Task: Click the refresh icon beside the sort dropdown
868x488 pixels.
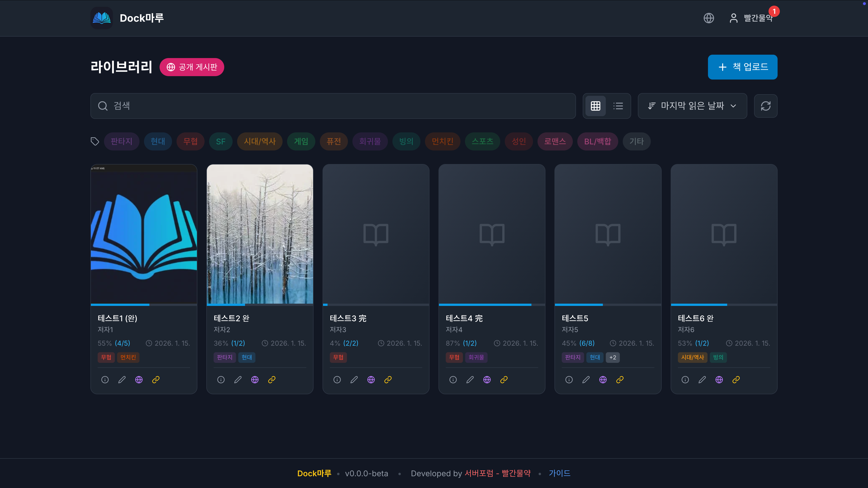Action: (x=766, y=106)
